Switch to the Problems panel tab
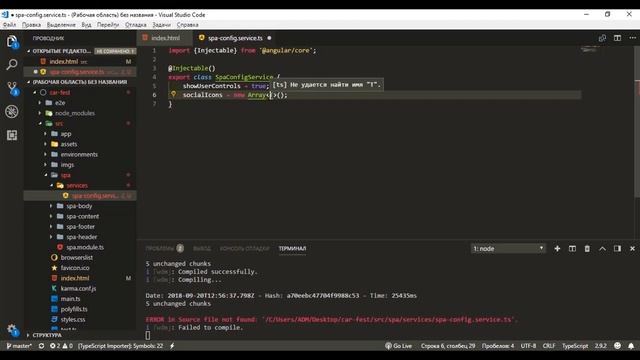The height and width of the screenshot is (360, 640). (x=164, y=249)
